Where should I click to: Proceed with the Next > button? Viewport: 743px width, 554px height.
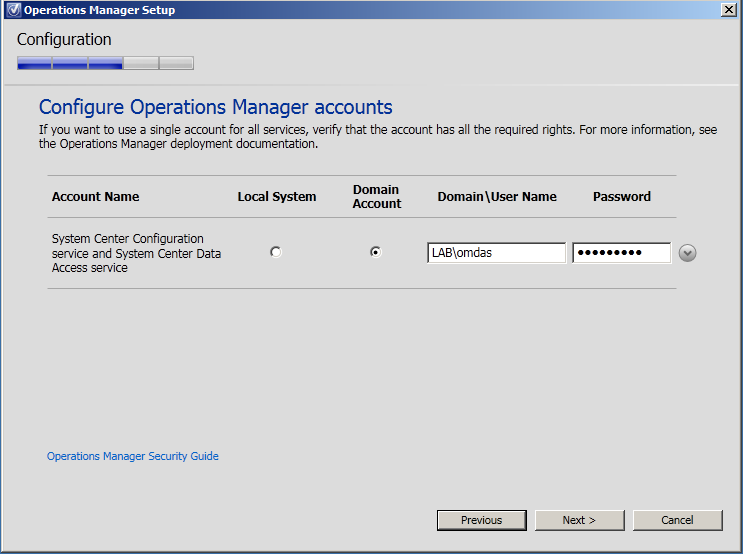(580, 520)
